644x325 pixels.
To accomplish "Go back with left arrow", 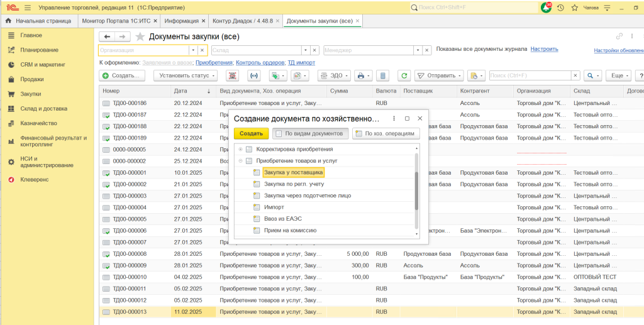I will pos(107,36).
